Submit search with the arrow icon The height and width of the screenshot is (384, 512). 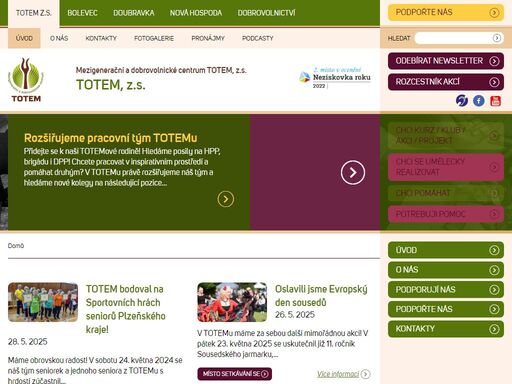point(497,38)
